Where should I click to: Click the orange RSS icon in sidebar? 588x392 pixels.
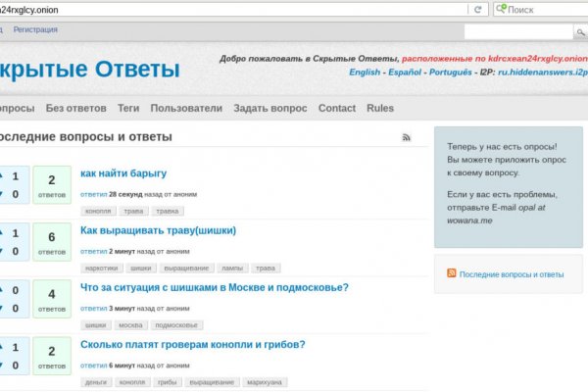[451, 273]
